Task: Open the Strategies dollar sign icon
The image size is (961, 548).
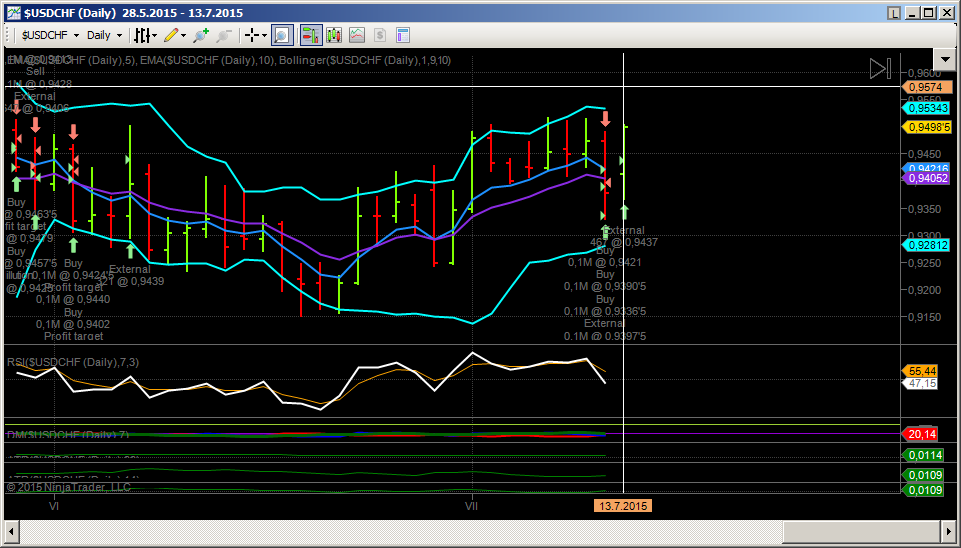Action: pyautogui.click(x=380, y=35)
